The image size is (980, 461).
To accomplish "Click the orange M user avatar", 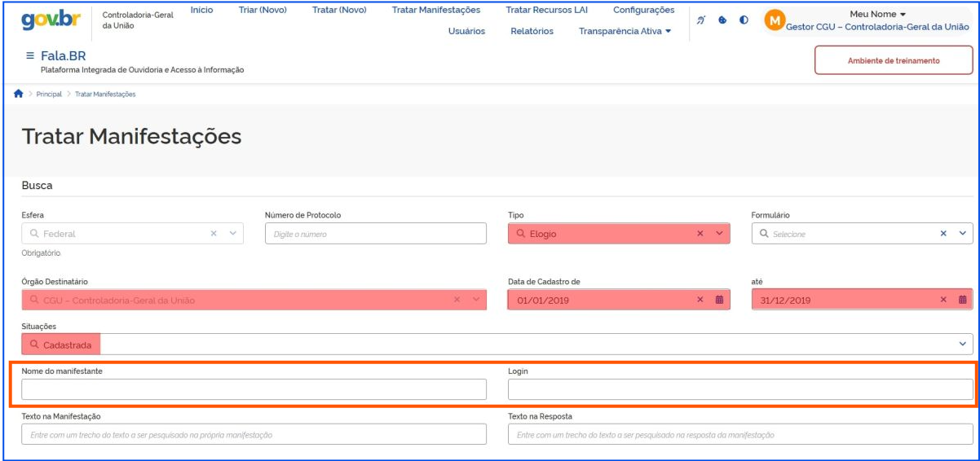I will click(x=775, y=20).
